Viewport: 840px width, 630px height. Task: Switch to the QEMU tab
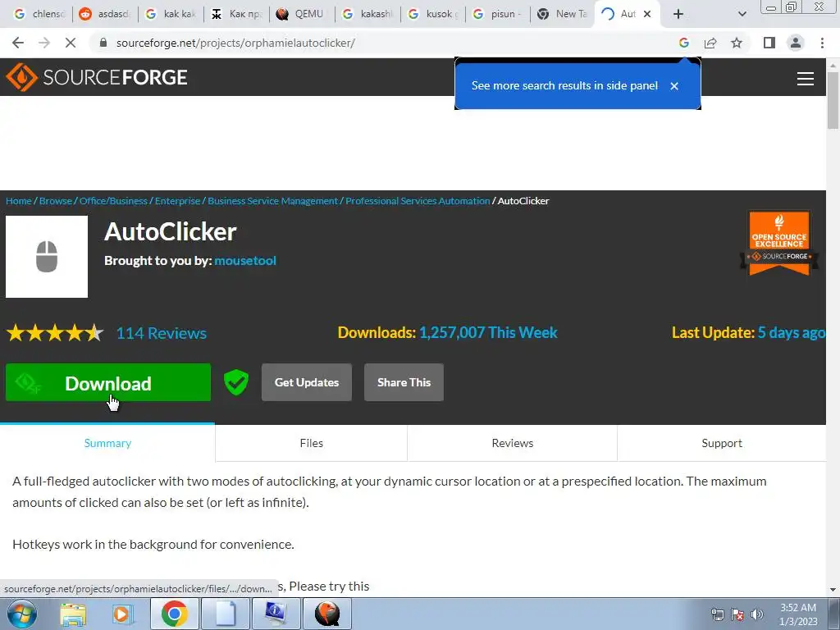click(x=302, y=14)
